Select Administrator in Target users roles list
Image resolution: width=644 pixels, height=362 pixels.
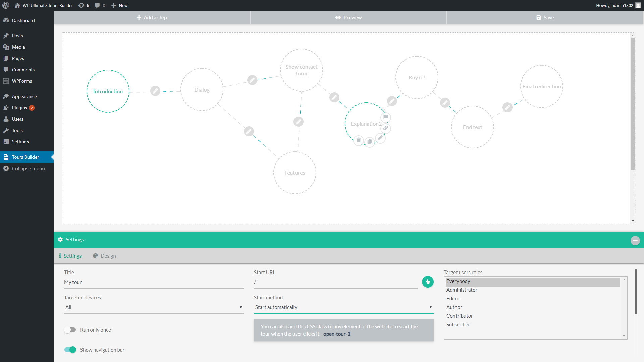462,290
